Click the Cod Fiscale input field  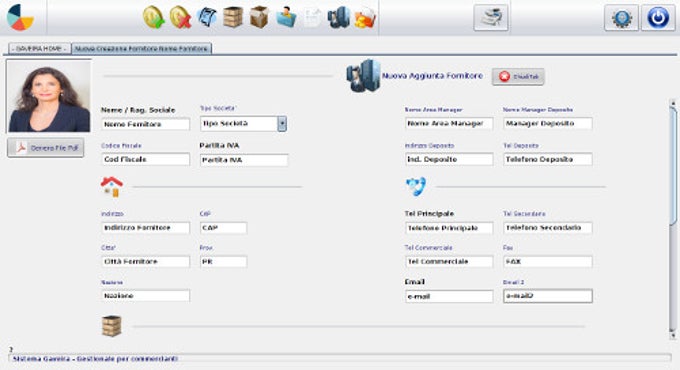coord(145,159)
